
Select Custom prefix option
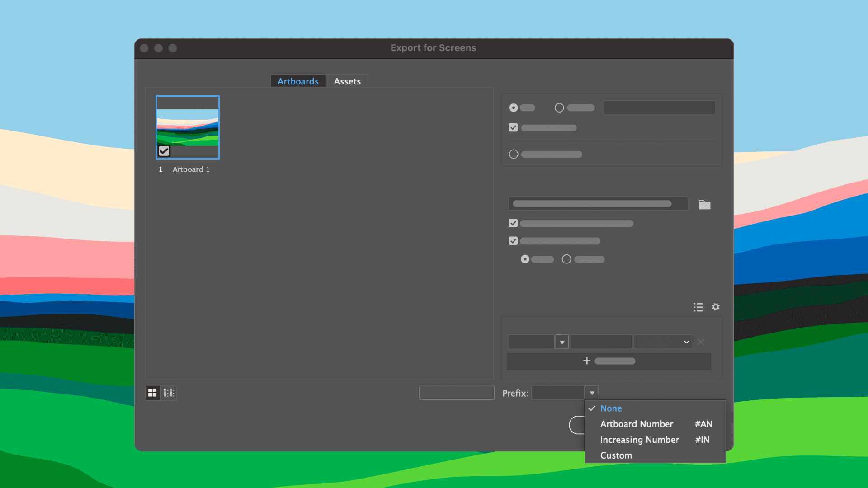point(616,455)
